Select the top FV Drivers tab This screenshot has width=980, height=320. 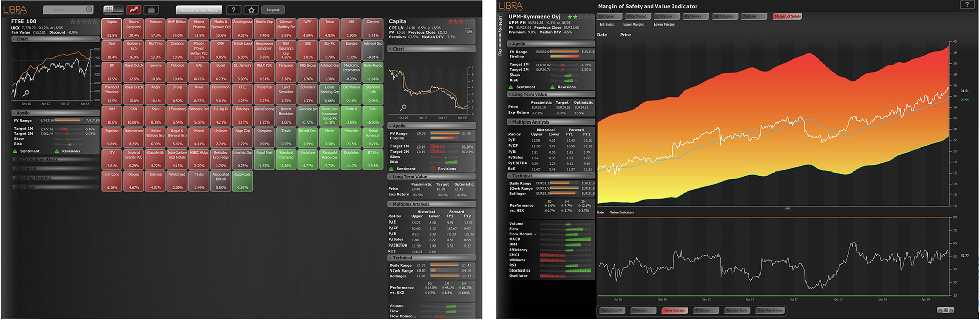pyautogui.click(x=697, y=16)
